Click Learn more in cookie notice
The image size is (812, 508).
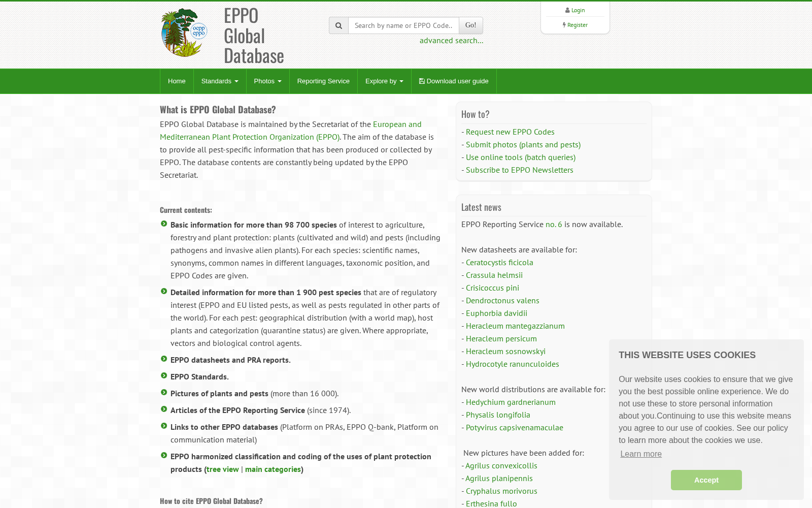(641, 454)
